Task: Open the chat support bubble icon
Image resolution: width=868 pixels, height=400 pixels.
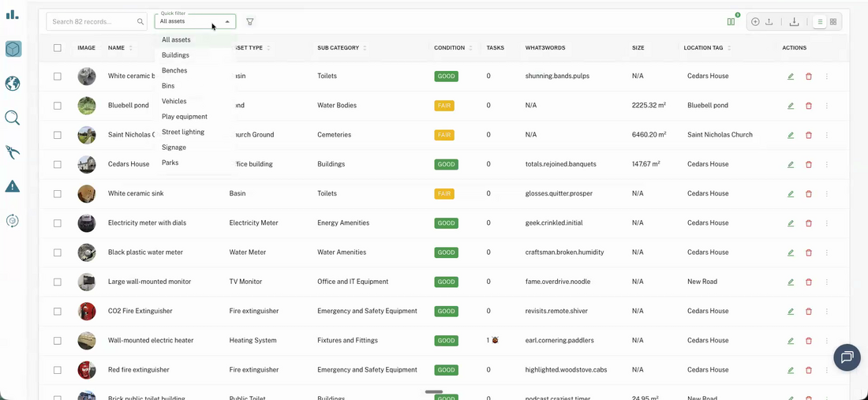Action: click(x=847, y=357)
